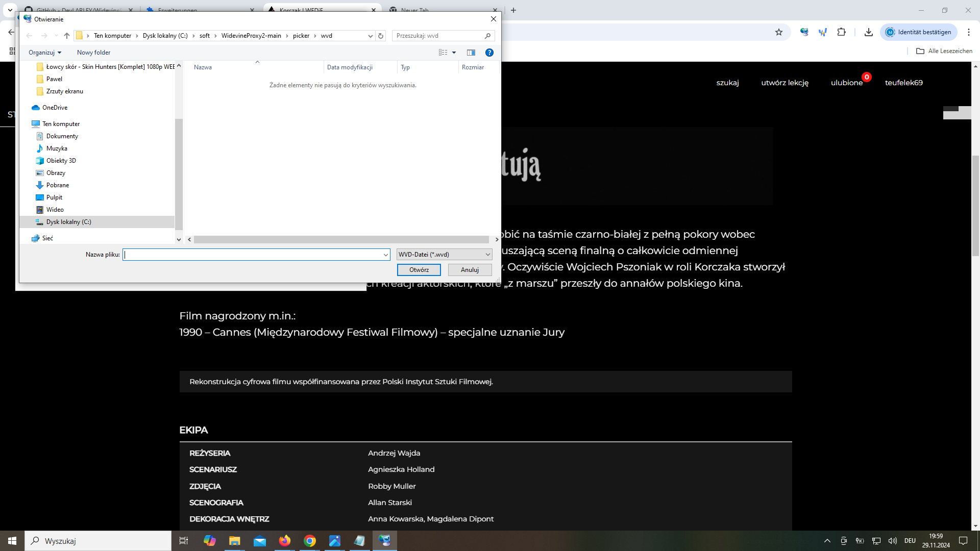Click the Chrome downloads icon
This screenshot has height=551, width=980.
coord(868,32)
